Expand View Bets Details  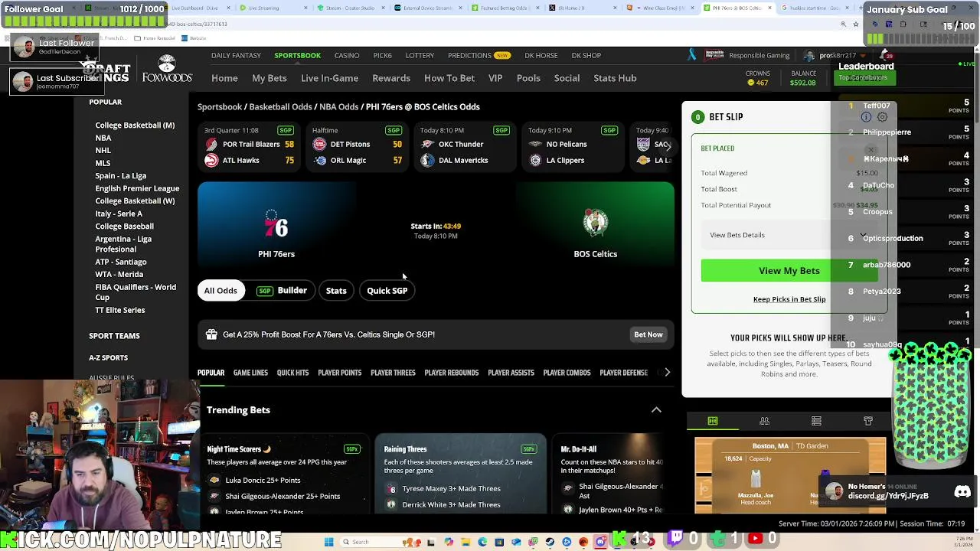[x=789, y=235]
